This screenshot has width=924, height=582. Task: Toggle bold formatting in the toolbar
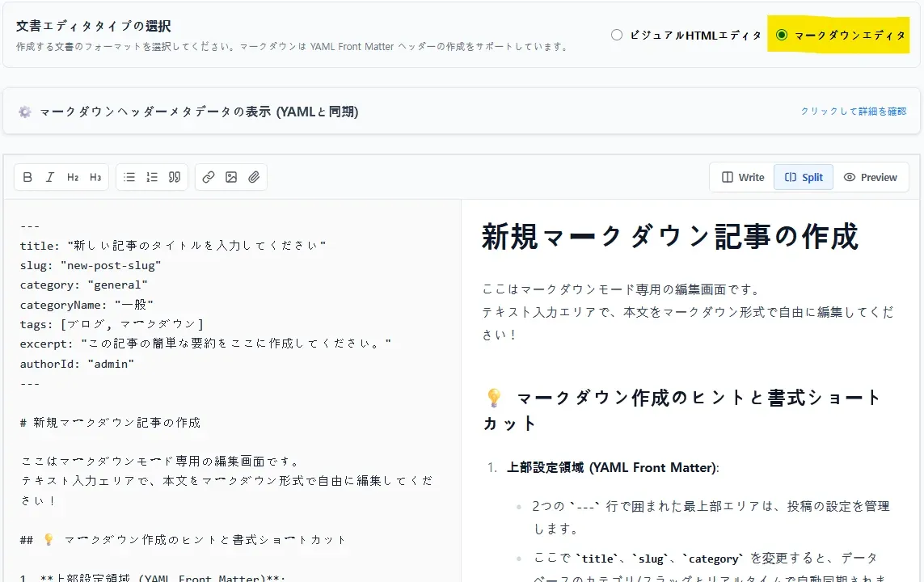click(27, 177)
